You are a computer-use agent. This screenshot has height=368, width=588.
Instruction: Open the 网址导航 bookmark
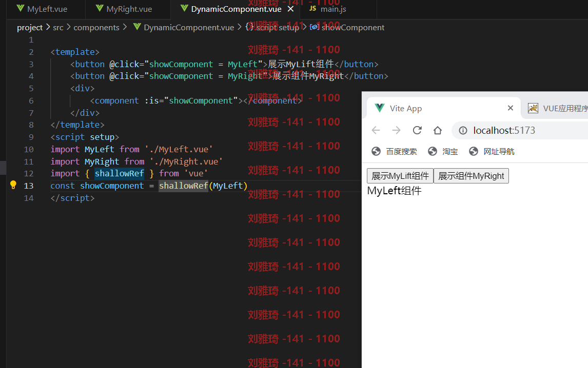[x=492, y=151]
